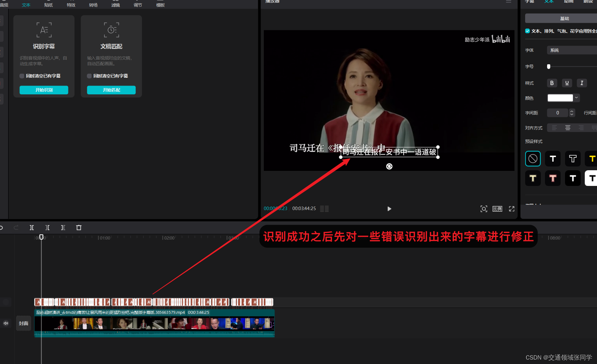597x364 pixels.
Task: Switch to the 文本 tab in top bar
Action: pos(26,5)
